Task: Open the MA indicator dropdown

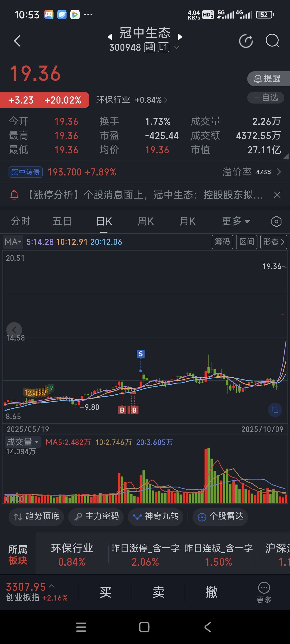Action: pyautogui.click(x=13, y=242)
